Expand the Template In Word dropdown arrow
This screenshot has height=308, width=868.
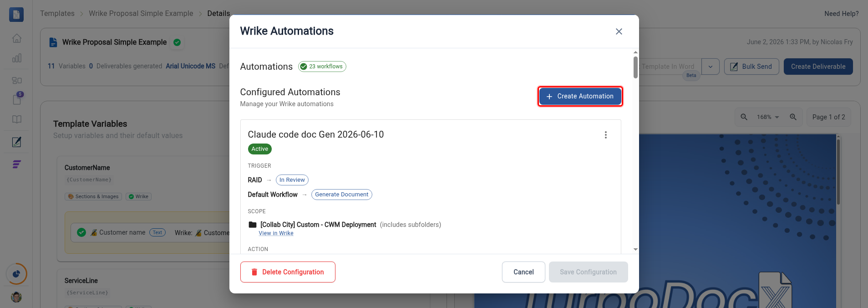pyautogui.click(x=711, y=67)
